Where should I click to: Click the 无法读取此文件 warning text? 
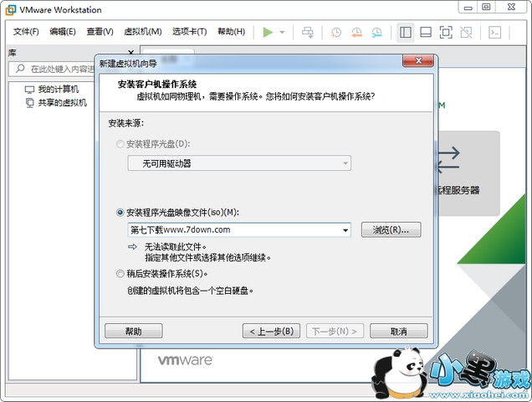pyautogui.click(x=176, y=247)
